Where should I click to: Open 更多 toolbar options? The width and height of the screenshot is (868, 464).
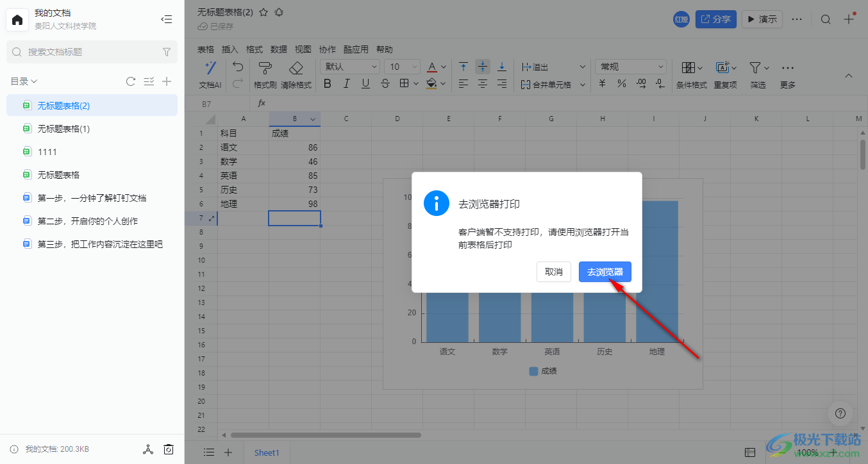[788, 75]
